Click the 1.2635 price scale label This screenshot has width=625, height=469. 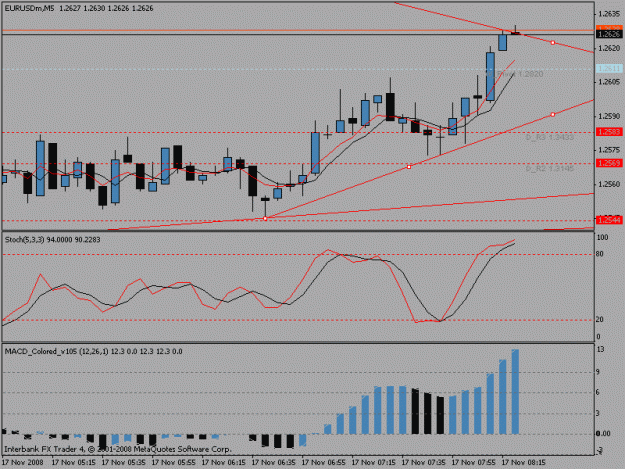[x=608, y=14]
